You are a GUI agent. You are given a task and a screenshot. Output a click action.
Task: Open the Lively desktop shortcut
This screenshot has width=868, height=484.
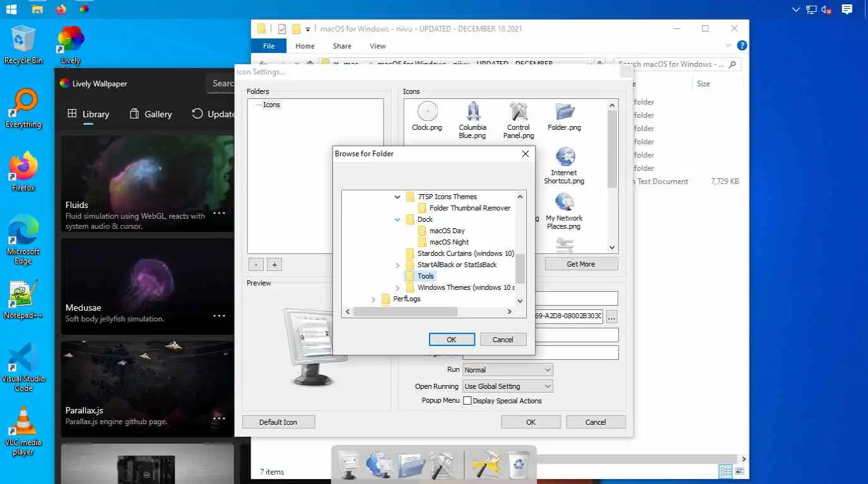pos(70,45)
